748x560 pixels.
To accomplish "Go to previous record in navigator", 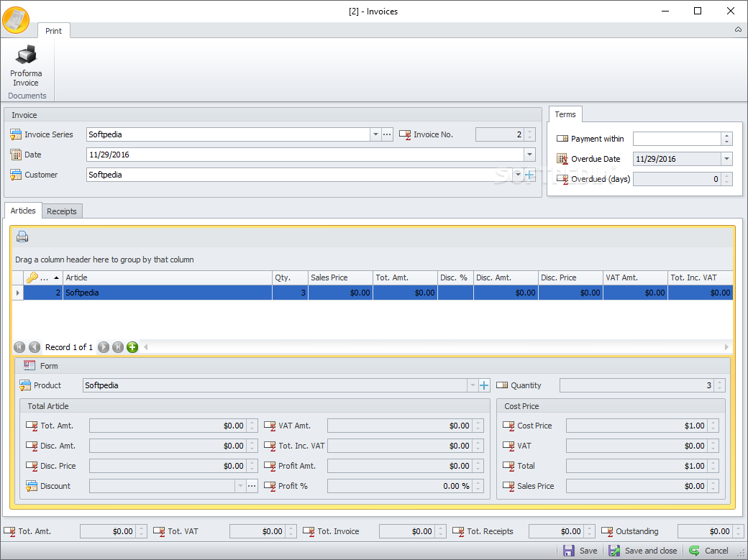I will (x=35, y=347).
